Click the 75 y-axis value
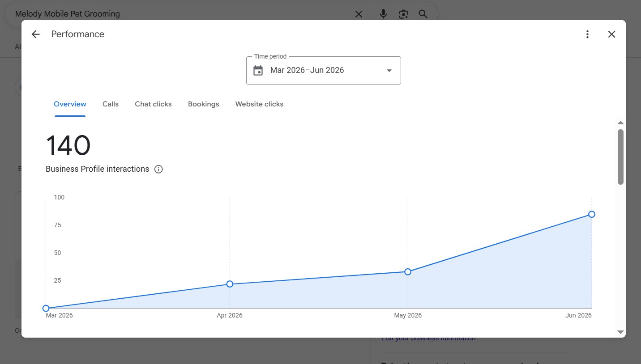The image size is (641, 364). 57,225
